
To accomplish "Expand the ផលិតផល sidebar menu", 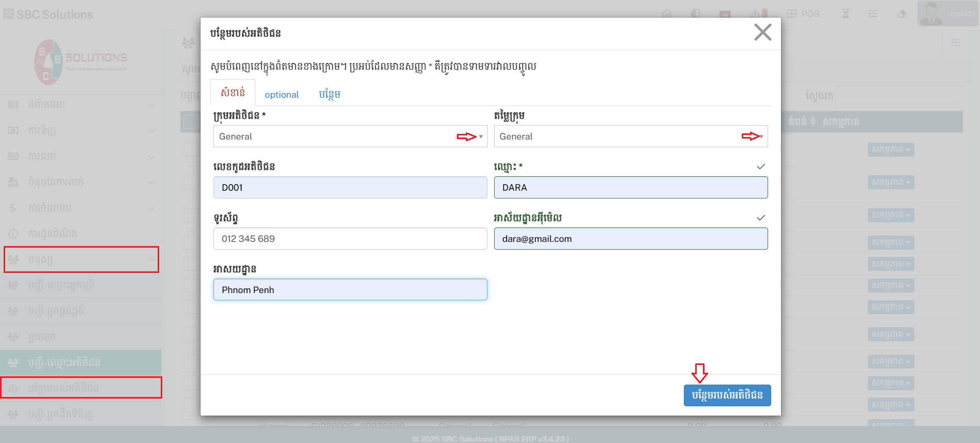I will click(x=81, y=104).
